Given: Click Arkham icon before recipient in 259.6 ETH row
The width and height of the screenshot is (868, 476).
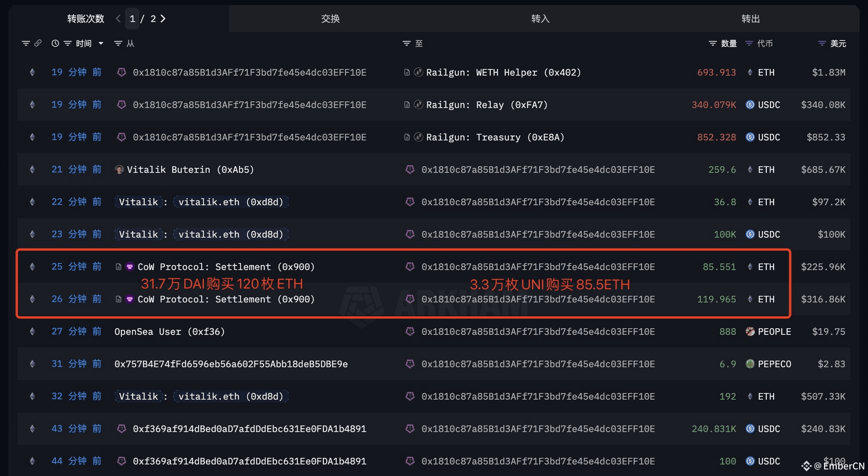Looking at the screenshot, I should 410,170.
